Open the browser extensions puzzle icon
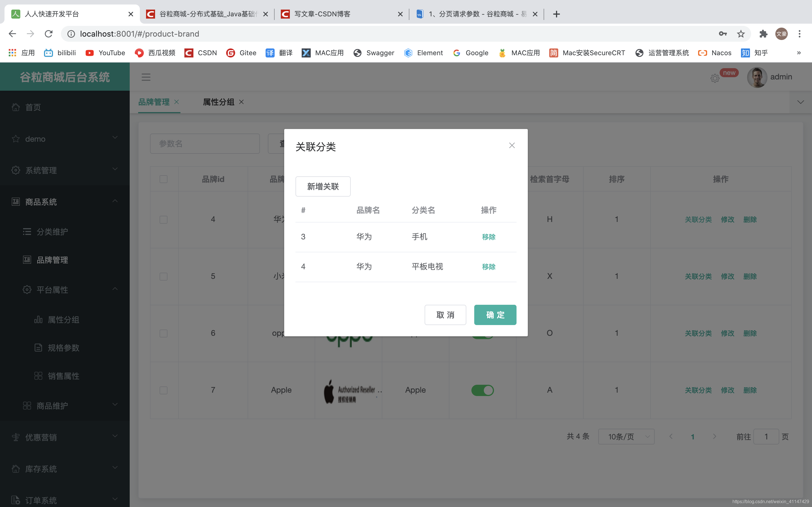812x507 pixels. click(x=763, y=34)
